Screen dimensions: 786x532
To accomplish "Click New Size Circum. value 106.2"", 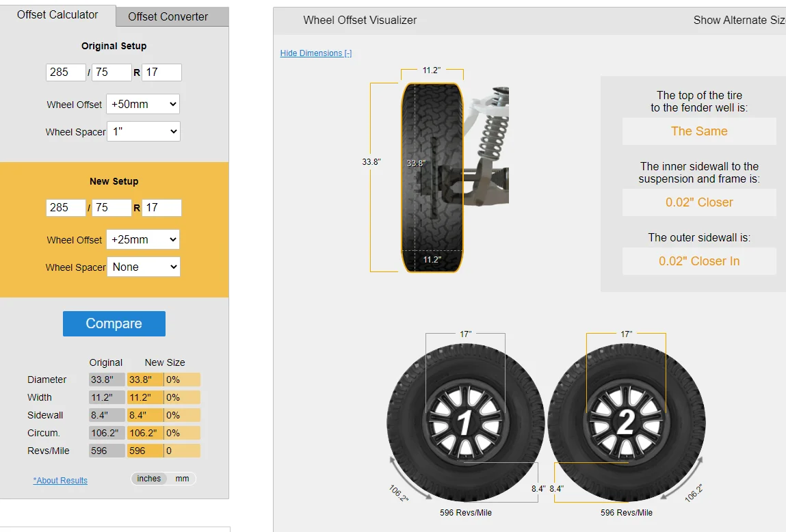I will (145, 433).
